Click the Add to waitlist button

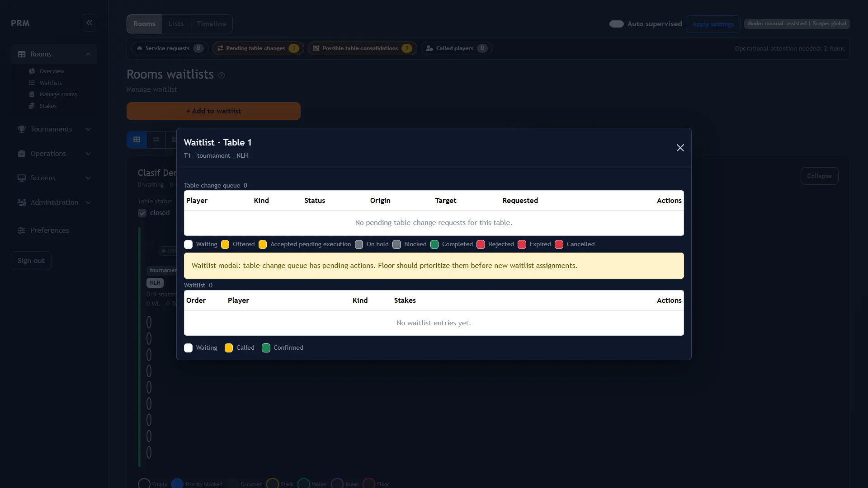click(x=213, y=111)
